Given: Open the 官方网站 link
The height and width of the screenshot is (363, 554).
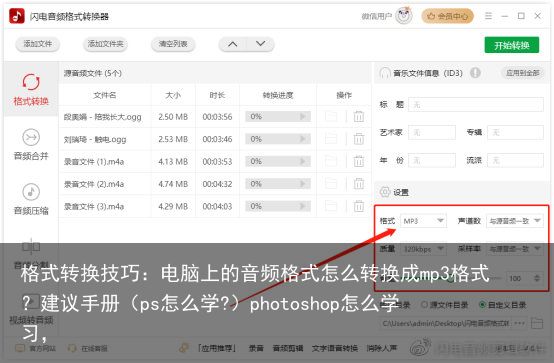Looking at the screenshot, I should [x=36, y=349].
